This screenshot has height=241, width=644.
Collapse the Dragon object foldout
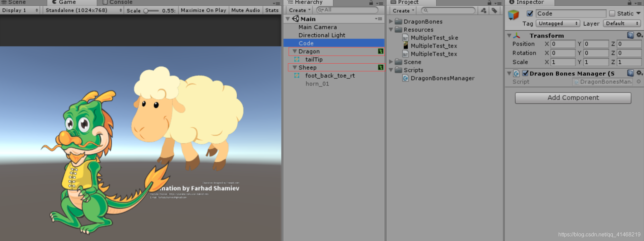tap(295, 51)
